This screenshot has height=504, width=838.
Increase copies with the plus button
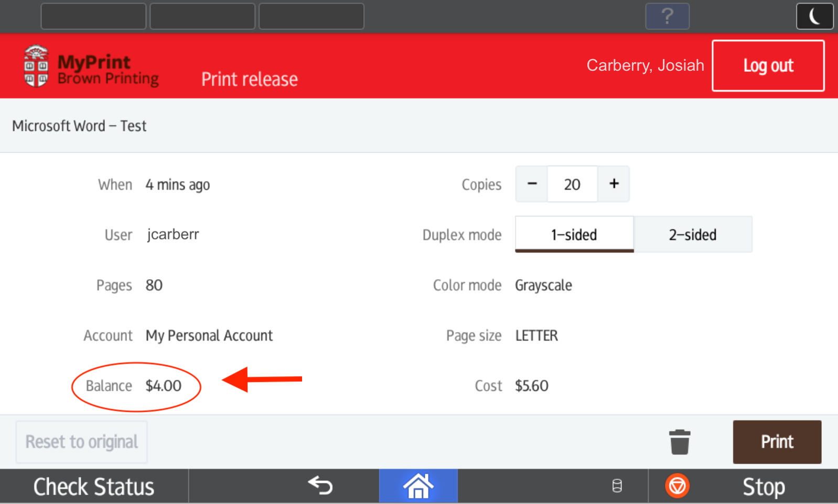(614, 184)
